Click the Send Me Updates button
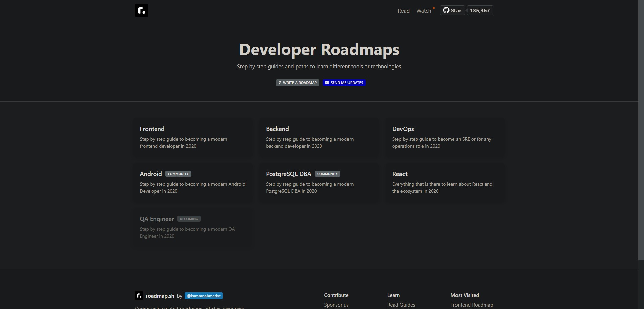Image resolution: width=644 pixels, height=309 pixels. coord(344,83)
